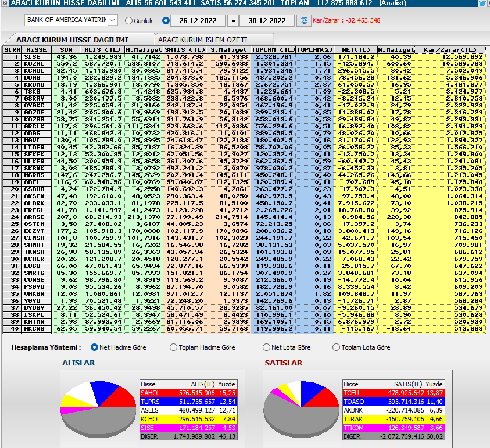Click the equals button between dates

tap(233, 21)
